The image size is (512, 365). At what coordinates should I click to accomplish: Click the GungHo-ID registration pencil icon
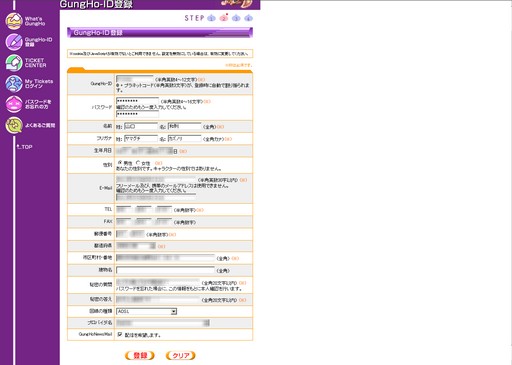click(x=14, y=42)
